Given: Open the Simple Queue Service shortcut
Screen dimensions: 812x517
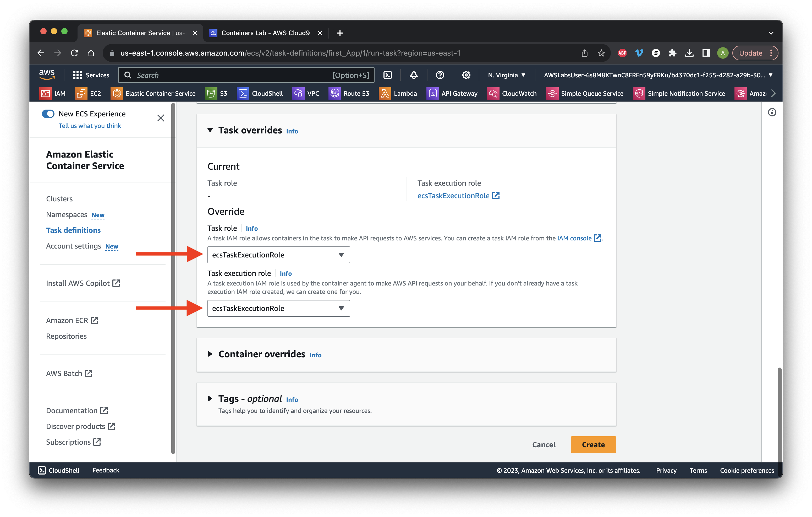Looking at the screenshot, I should click(x=585, y=94).
